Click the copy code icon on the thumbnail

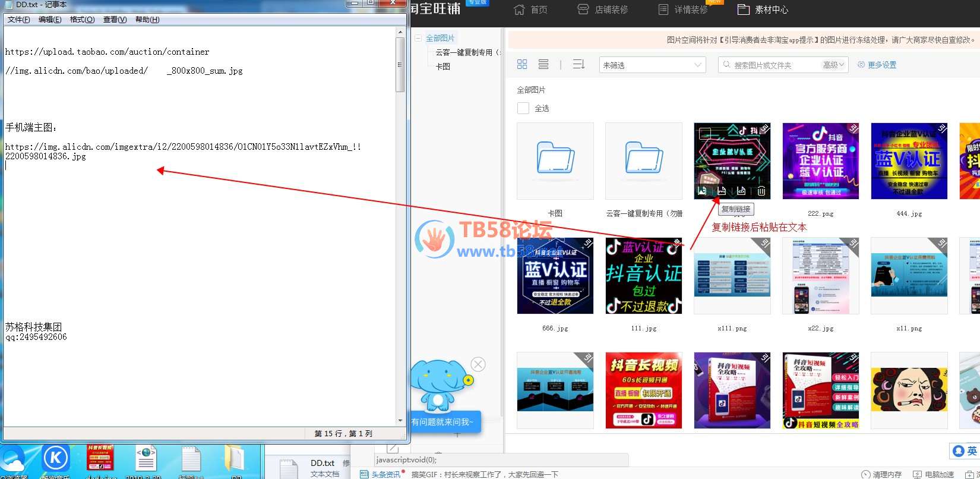741,191
